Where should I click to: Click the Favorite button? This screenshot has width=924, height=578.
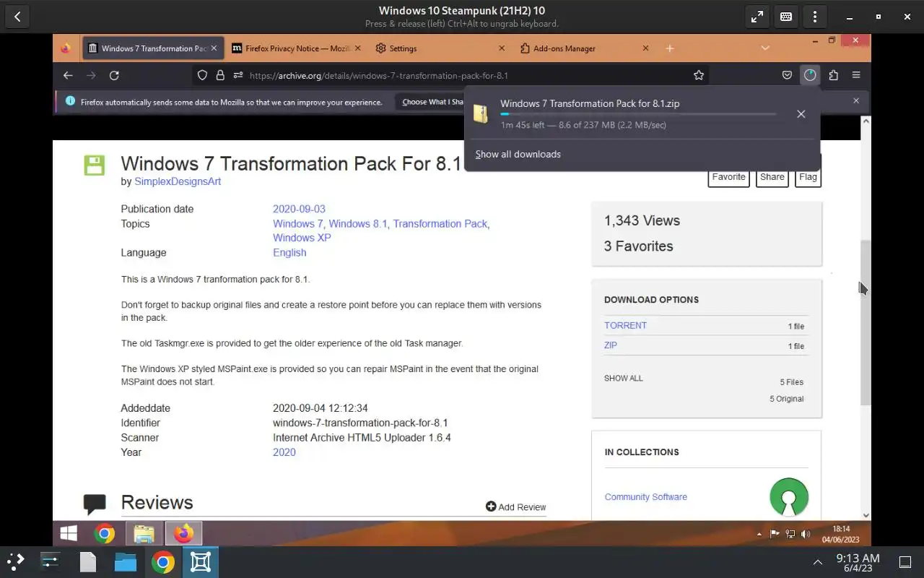pyautogui.click(x=728, y=177)
